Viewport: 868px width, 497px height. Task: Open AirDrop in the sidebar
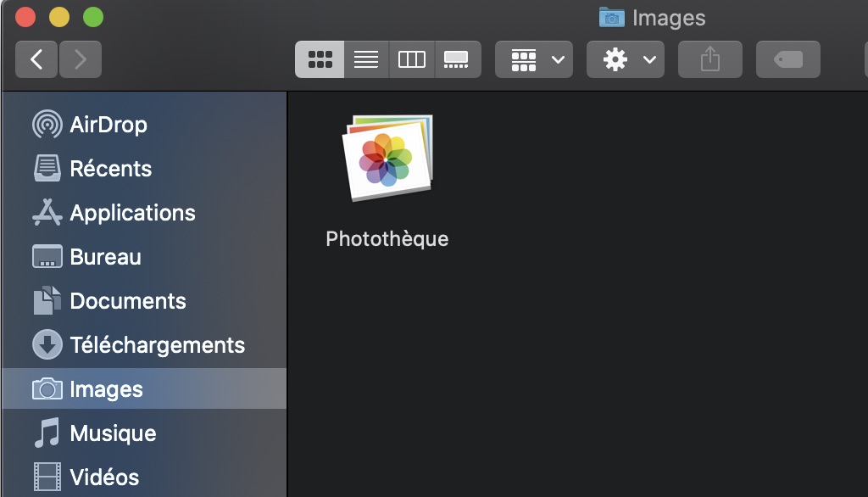[108, 125]
